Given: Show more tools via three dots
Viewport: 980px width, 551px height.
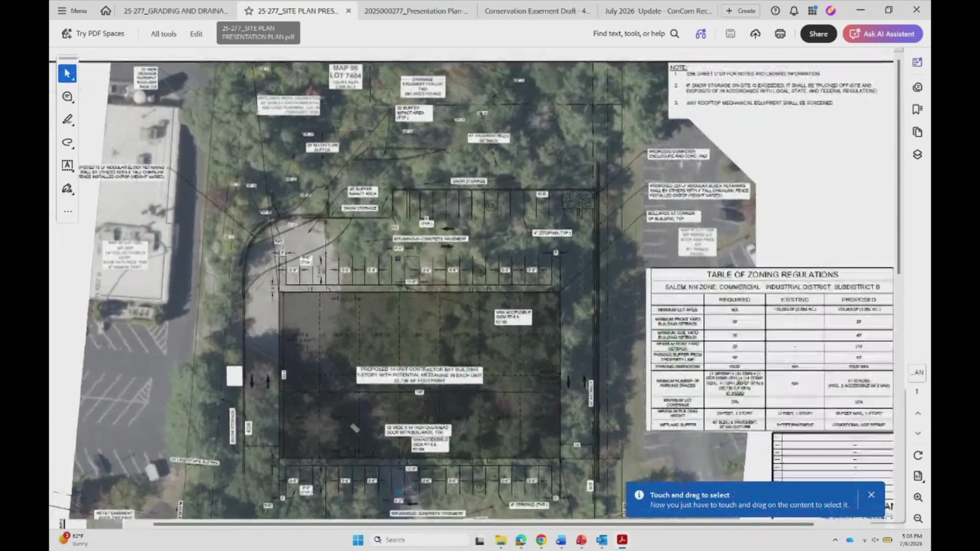Looking at the screenshot, I should pyautogui.click(x=68, y=211).
